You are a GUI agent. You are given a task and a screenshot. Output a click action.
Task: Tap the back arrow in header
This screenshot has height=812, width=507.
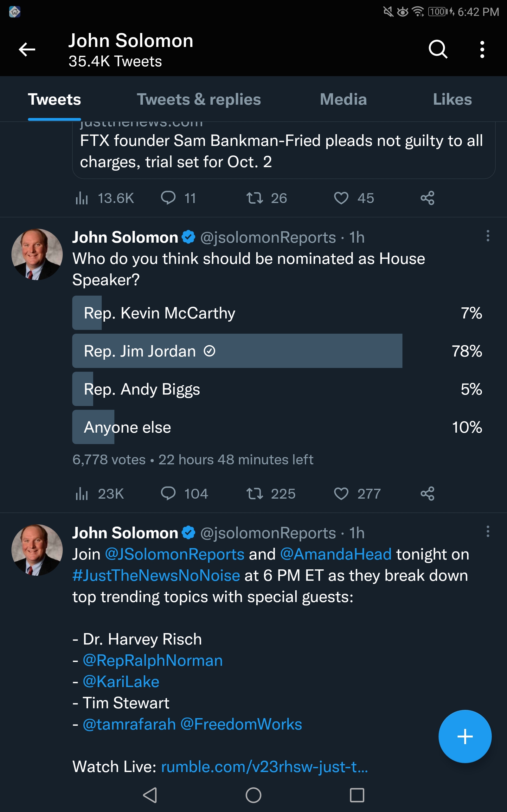click(27, 50)
